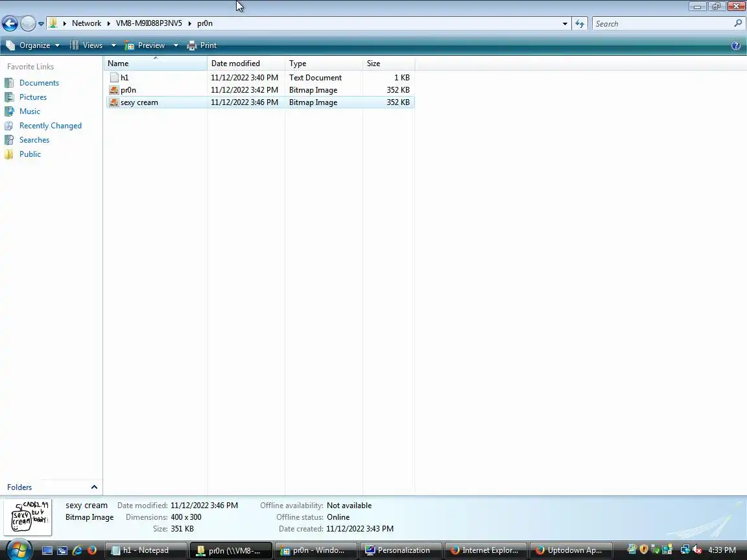Screen dimensions: 747x560
Task: Click Show Desktop quick launch icon
Action: [47, 550]
